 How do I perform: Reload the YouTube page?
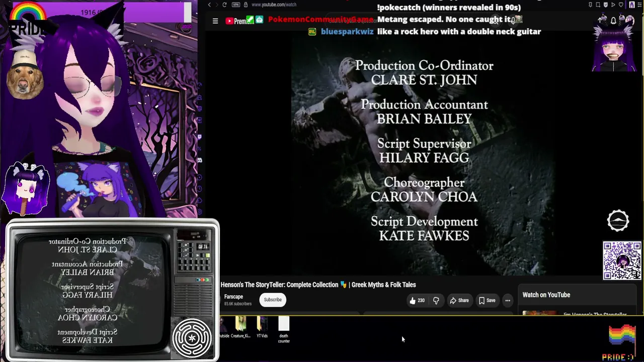(224, 5)
